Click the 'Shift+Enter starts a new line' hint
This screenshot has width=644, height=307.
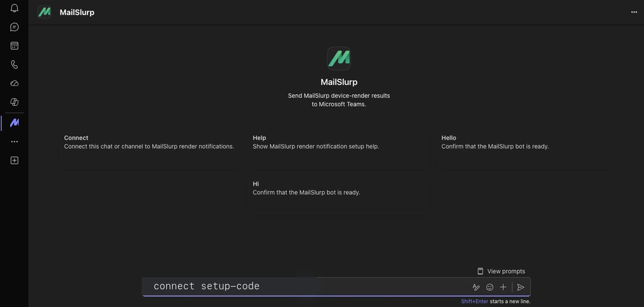pyautogui.click(x=496, y=302)
